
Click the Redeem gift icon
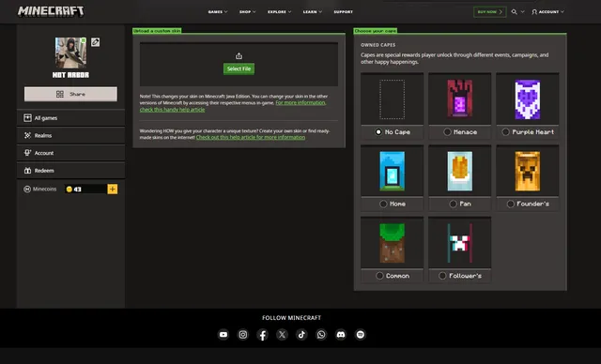pyautogui.click(x=27, y=171)
